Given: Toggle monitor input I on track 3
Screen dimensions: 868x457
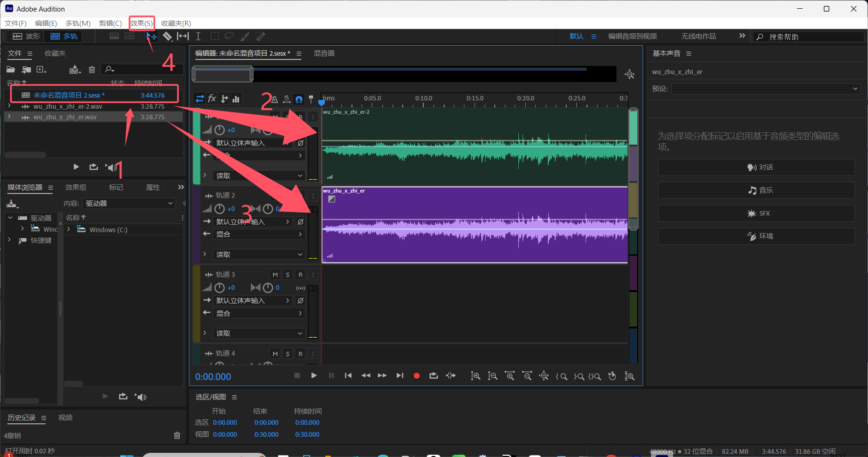Looking at the screenshot, I should 313,275.
